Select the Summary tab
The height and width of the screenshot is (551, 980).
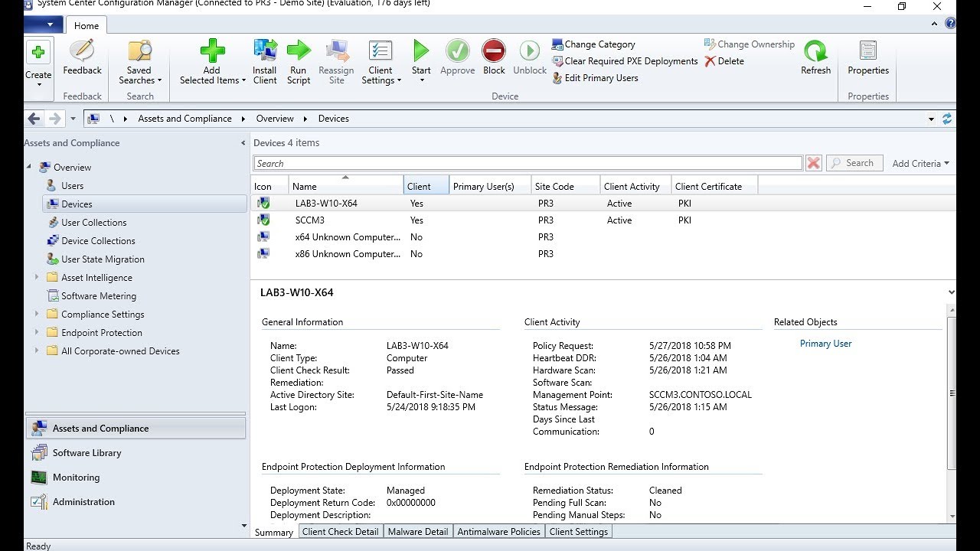click(273, 532)
